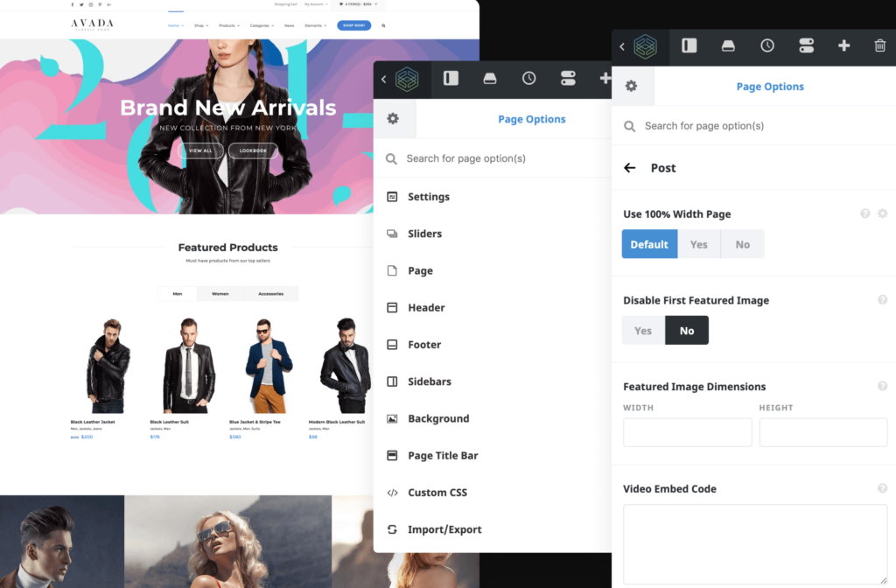The image size is (896, 588).
Task: Click the Avada logo above the Settings menu list
Action: point(408,79)
